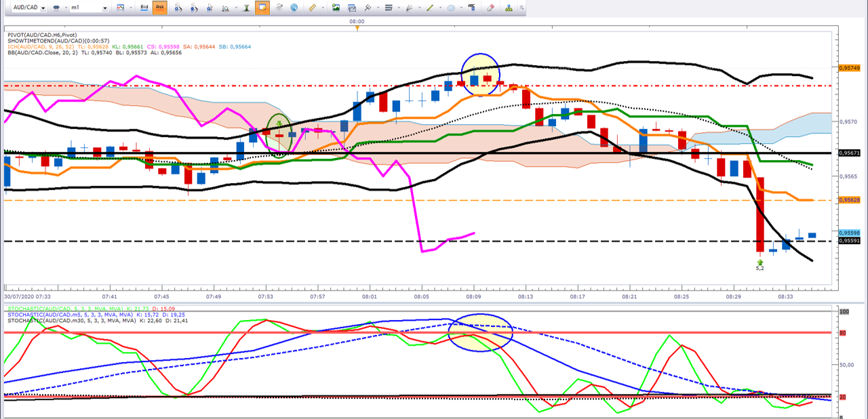Click the stochastic 20 level label
Screen dimensions: 868x419
(844, 397)
